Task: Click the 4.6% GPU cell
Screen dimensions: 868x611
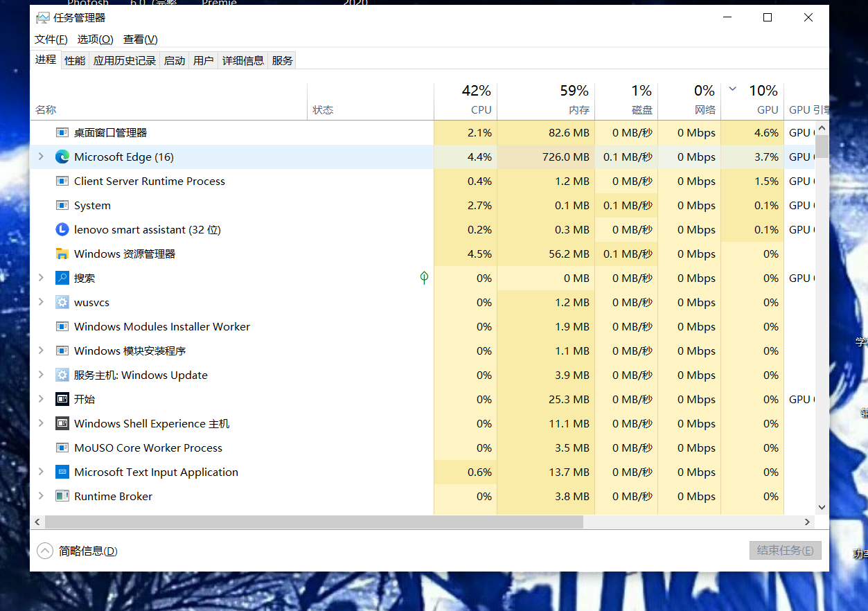Action: coord(752,132)
